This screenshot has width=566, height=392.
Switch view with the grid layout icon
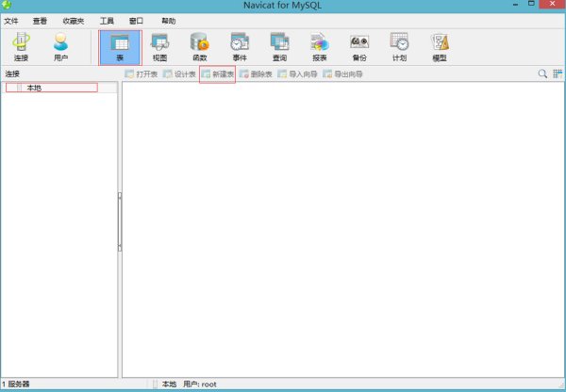click(x=558, y=73)
